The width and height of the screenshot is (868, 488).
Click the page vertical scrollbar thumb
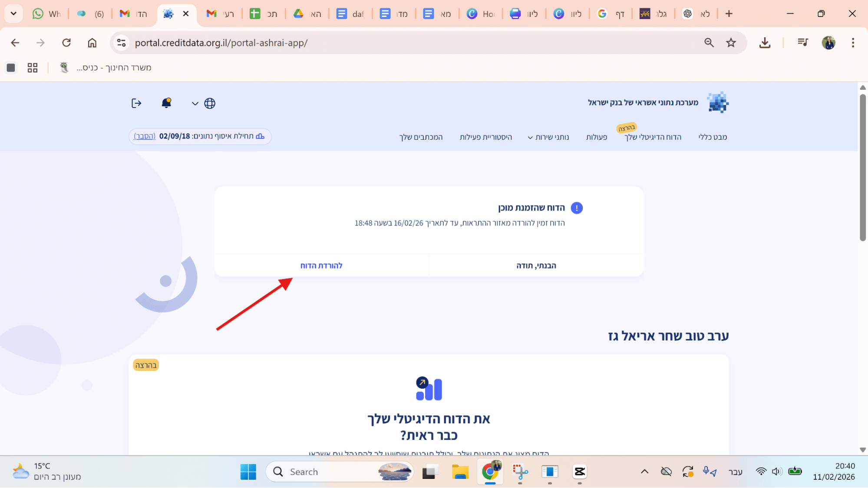[863, 167]
